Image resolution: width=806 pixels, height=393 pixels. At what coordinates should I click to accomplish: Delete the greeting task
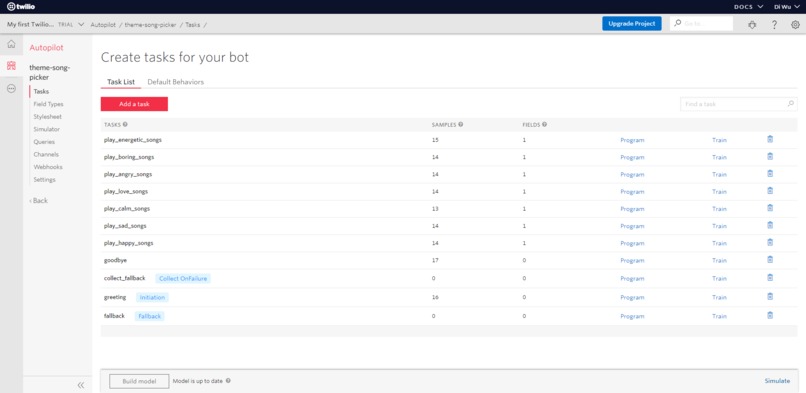click(770, 296)
